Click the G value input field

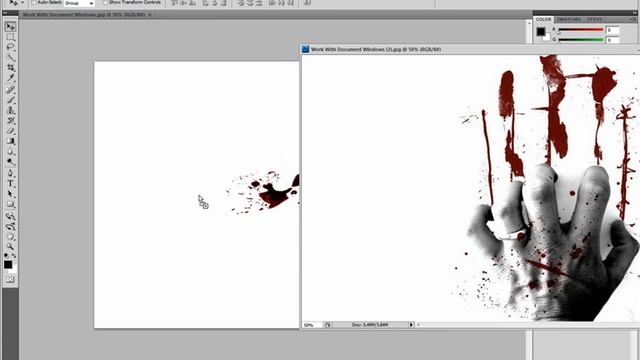pyautogui.click(x=613, y=40)
